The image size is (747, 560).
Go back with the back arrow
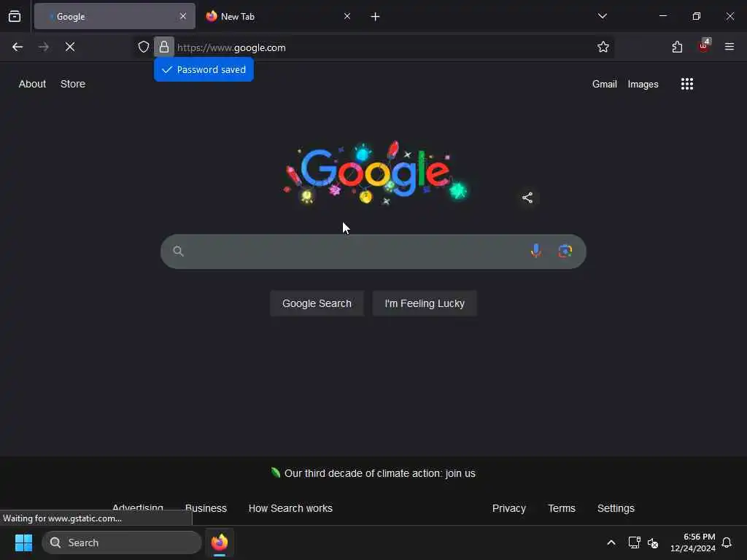(18, 47)
